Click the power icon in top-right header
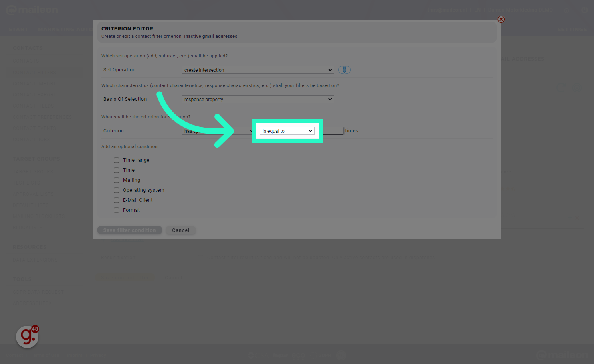594x364 pixels. click(x=584, y=10)
